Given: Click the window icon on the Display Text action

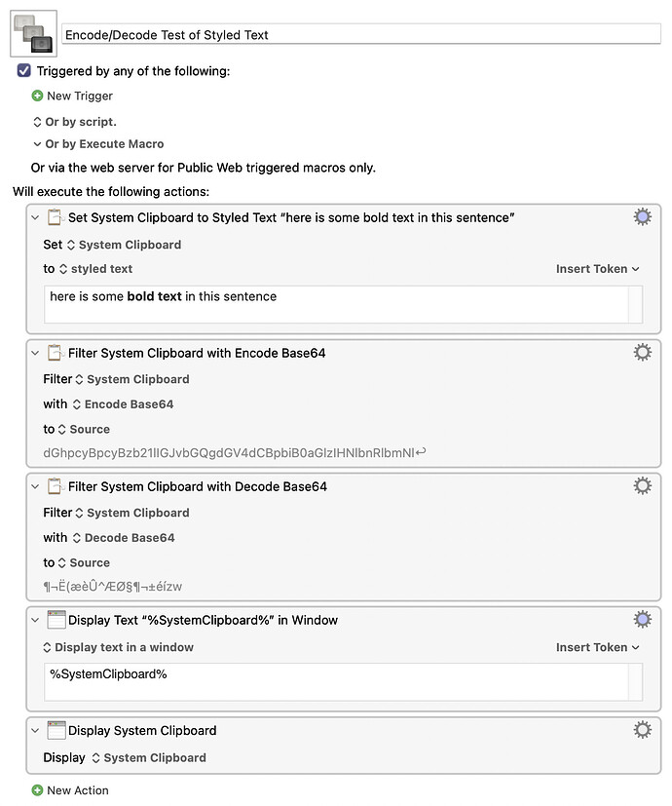Looking at the screenshot, I should [x=56, y=619].
